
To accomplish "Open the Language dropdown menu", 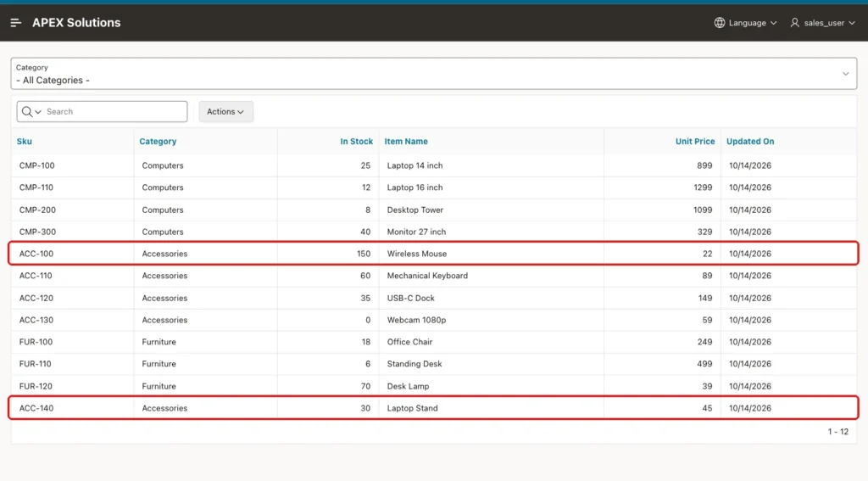I will point(745,23).
